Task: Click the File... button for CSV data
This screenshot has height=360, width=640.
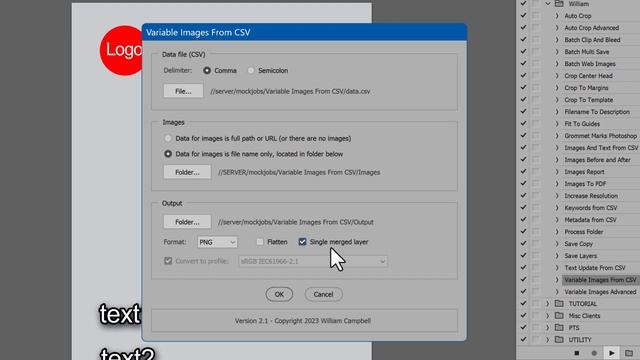Action: (183, 91)
